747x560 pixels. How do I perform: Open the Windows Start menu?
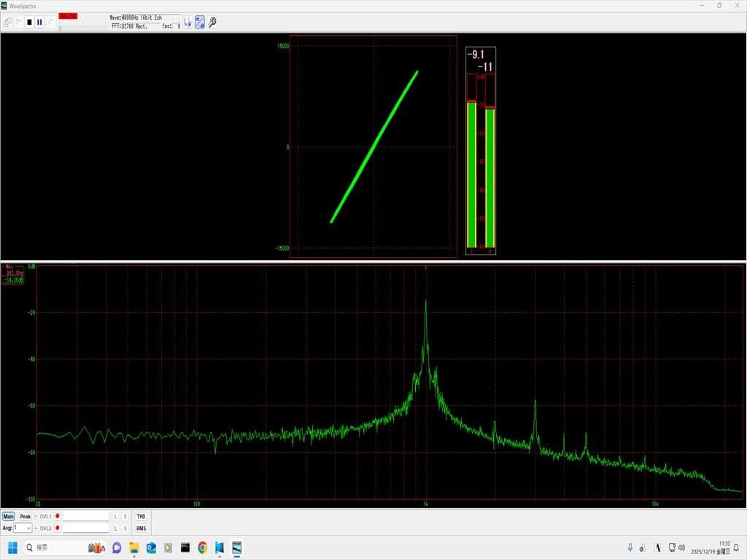[12, 548]
